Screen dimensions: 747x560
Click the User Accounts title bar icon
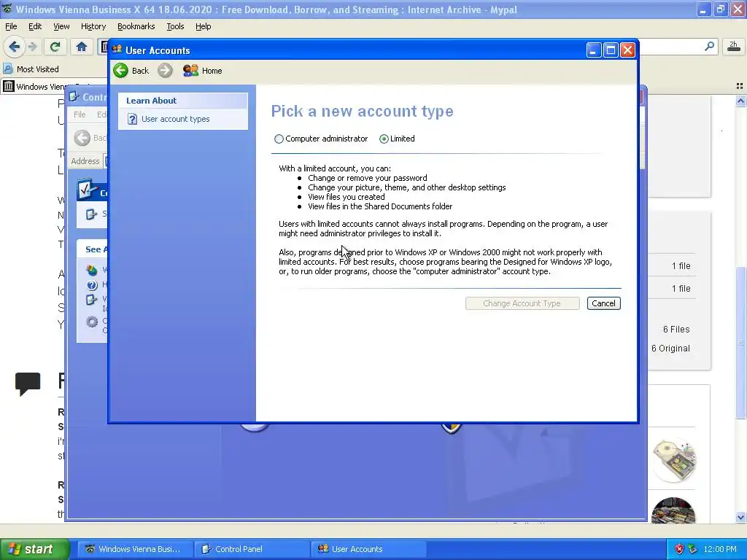click(x=117, y=50)
